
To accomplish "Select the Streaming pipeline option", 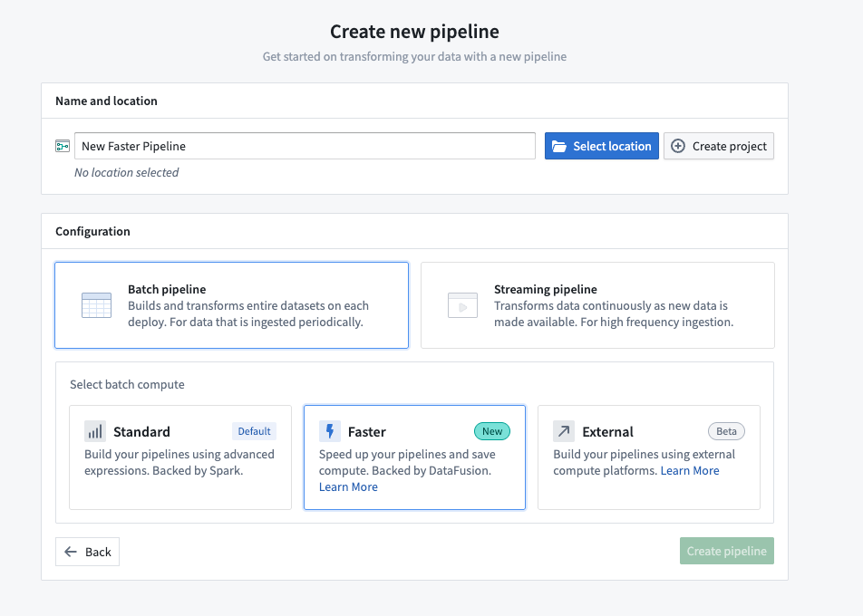I will [596, 303].
